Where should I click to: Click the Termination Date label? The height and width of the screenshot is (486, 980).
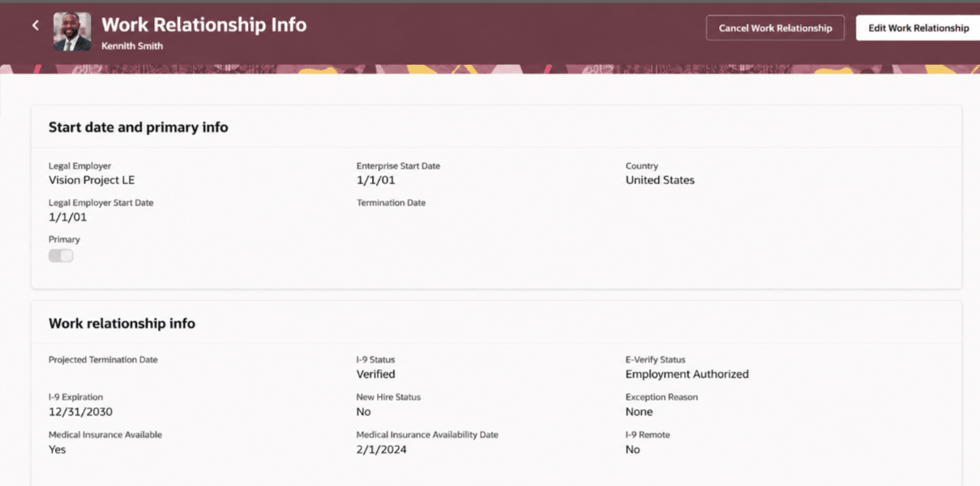(391, 203)
